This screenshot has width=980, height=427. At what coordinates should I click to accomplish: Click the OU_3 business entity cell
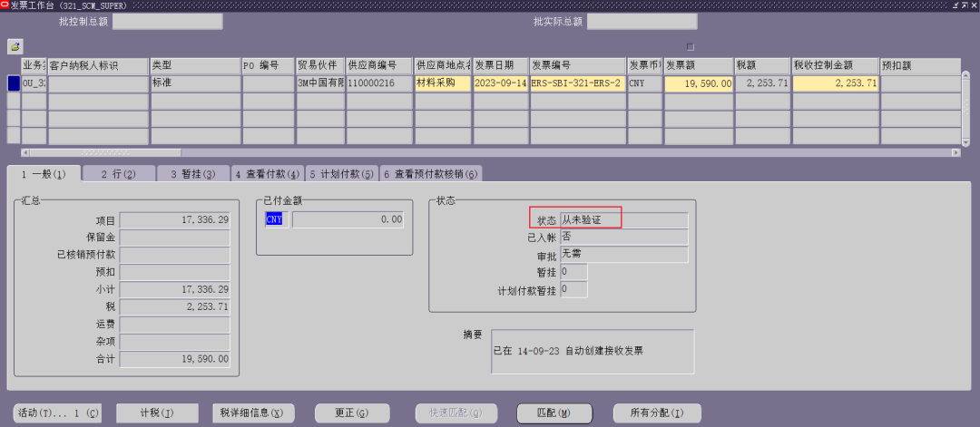[x=34, y=83]
